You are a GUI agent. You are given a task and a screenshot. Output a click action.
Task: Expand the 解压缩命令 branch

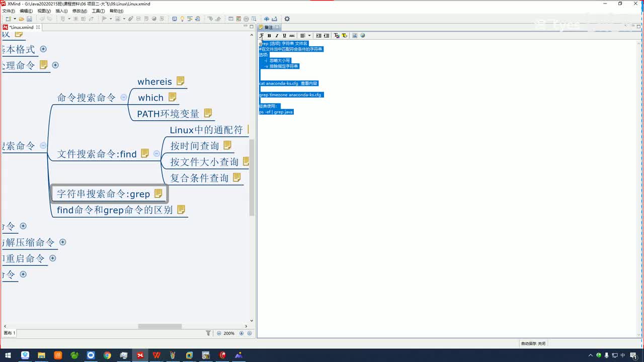click(63, 242)
